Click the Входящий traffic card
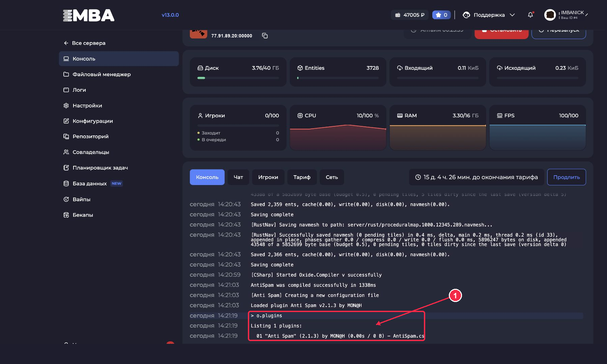The width and height of the screenshot is (607, 364). pyautogui.click(x=438, y=72)
